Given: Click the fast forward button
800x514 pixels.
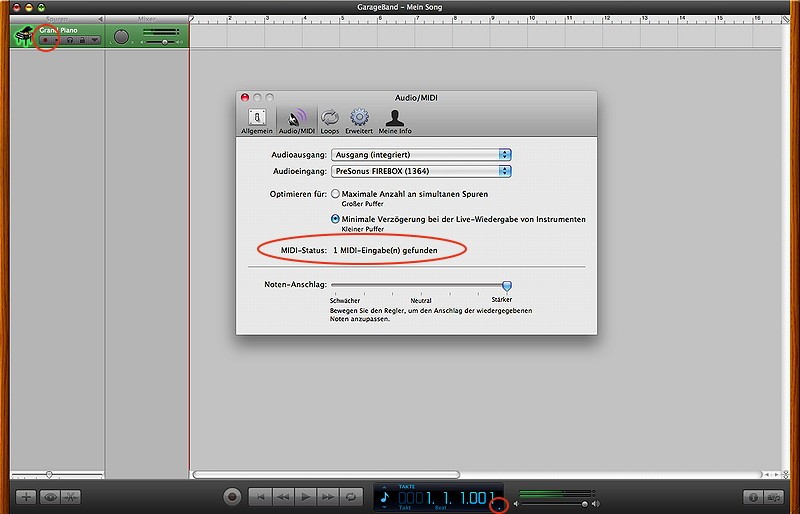Looking at the screenshot, I should [328, 497].
